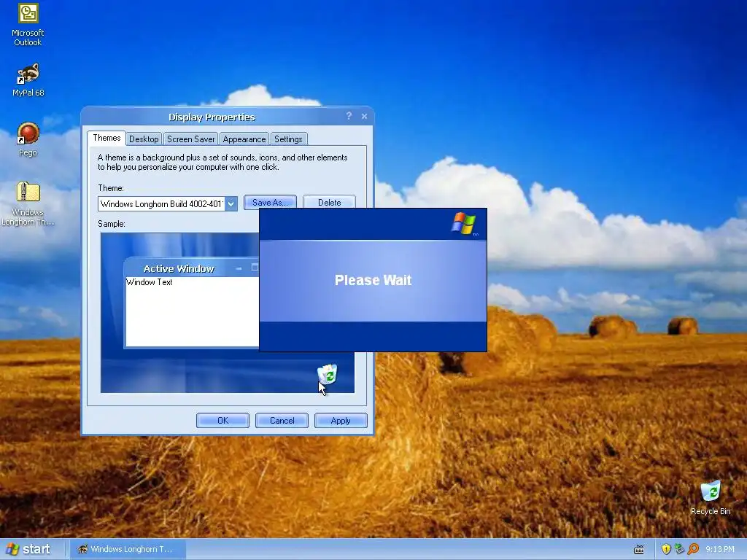Click the Apply button
This screenshot has height=560, width=747.
pos(341,421)
